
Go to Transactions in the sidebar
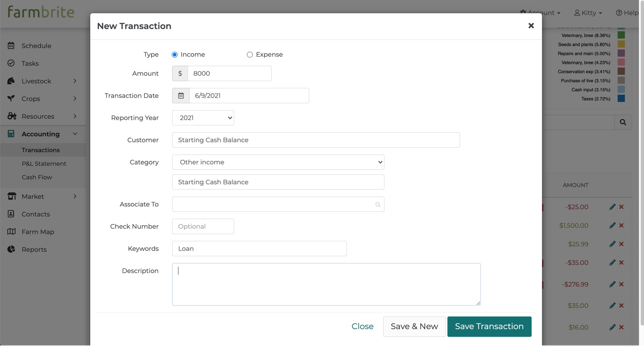[x=41, y=150]
